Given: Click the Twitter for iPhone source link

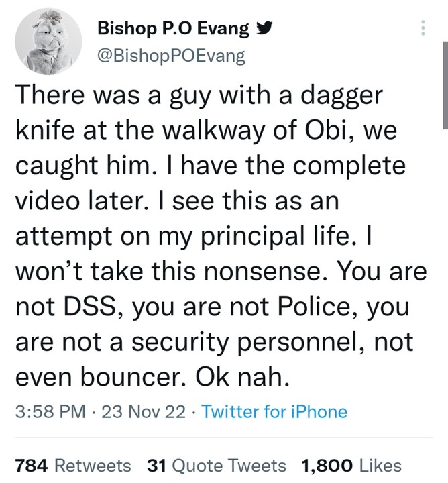Looking at the screenshot, I should coord(274,411).
